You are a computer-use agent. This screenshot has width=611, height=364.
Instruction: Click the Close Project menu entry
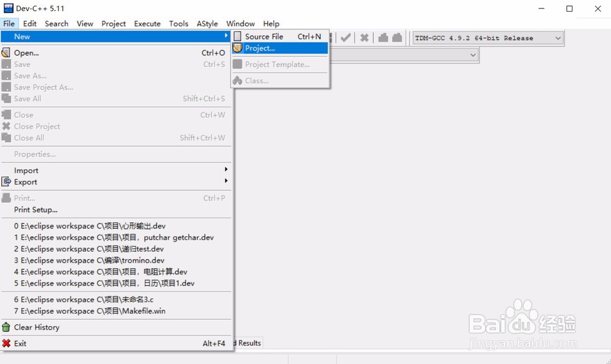[115, 126]
